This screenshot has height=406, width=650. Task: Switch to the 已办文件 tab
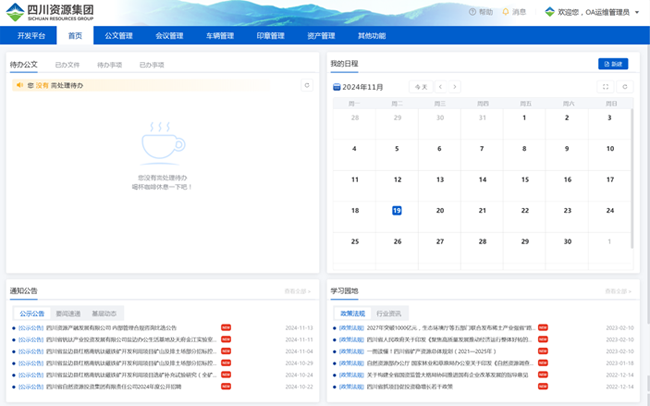pyautogui.click(x=67, y=64)
